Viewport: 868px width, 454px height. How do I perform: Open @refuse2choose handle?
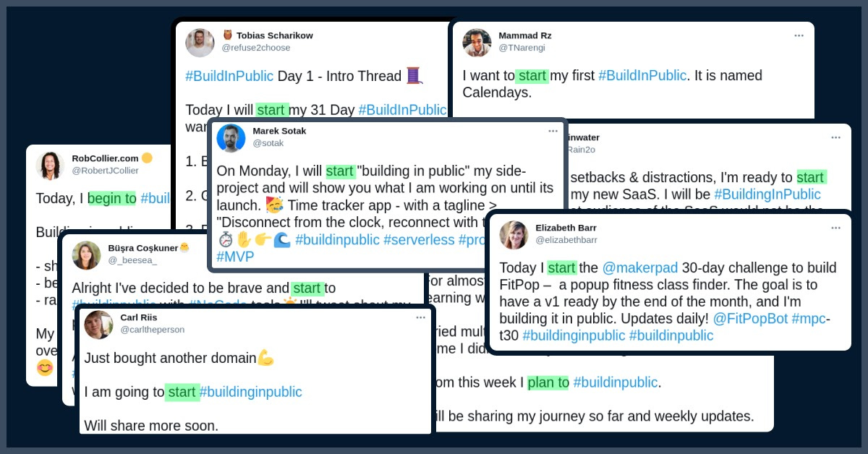click(256, 48)
